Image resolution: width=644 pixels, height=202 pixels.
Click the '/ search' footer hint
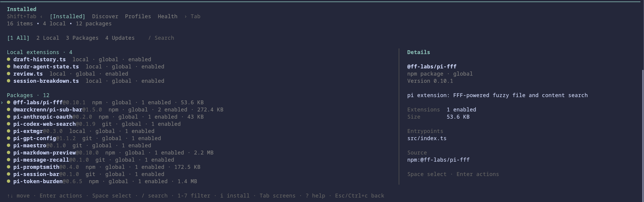155,196
